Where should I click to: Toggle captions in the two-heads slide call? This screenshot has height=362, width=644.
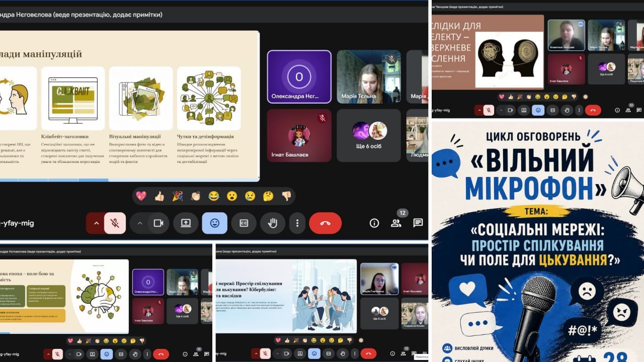(x=552, y=110)
